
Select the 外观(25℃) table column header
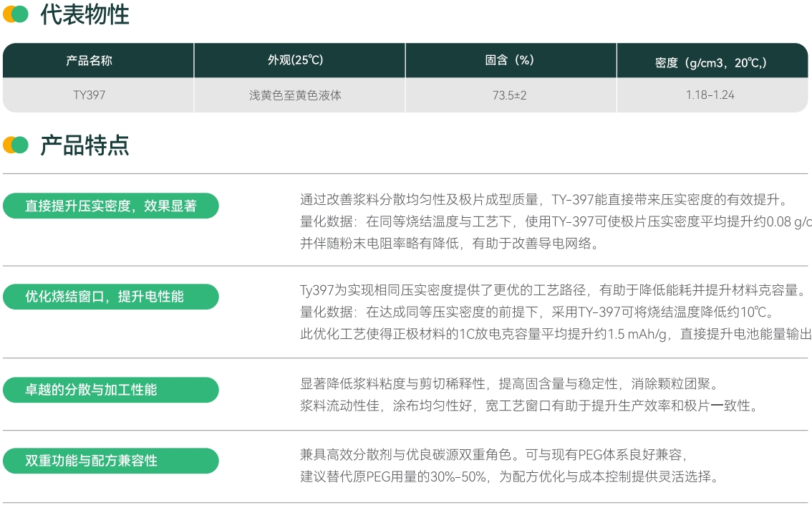pos(295,61)
